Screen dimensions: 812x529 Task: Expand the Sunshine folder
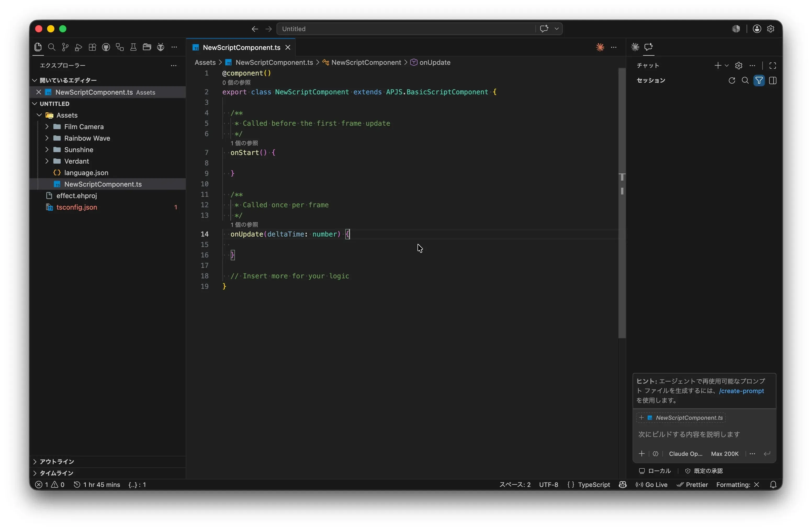(108, 150)
